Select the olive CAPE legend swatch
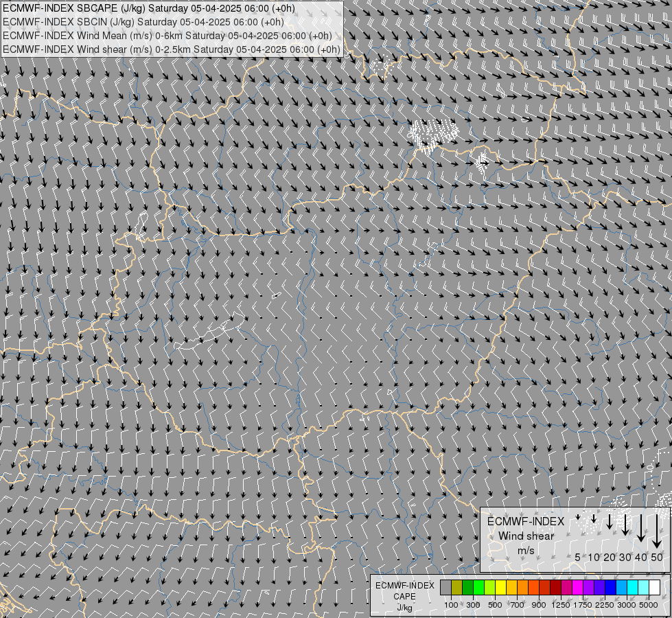Image resolution: width=672 pixels, height=618 pixels. pos(456,588)
